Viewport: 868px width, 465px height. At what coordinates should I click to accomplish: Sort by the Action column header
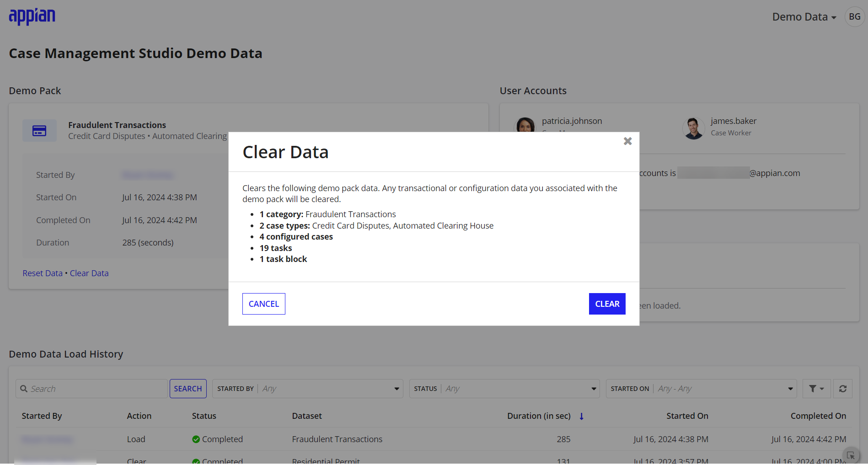139,416
